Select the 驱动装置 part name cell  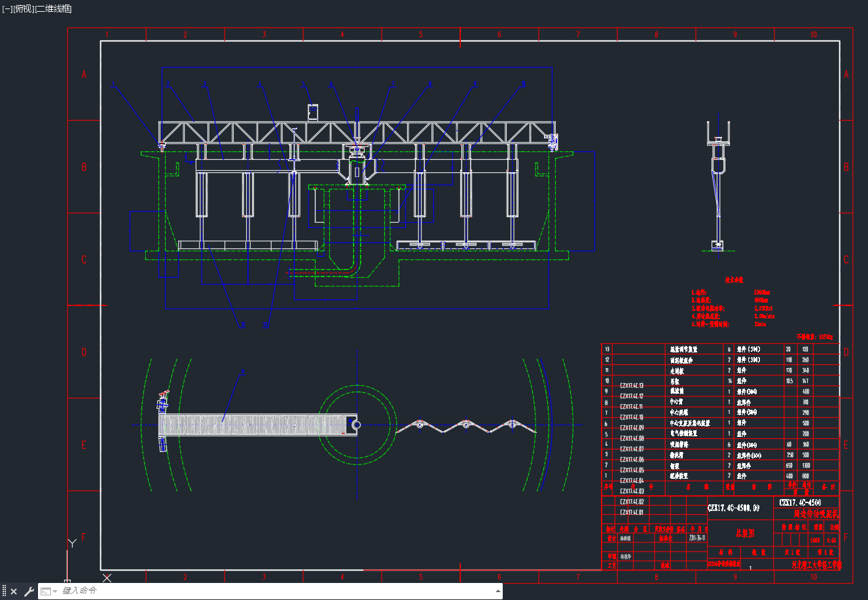(x=679, y=476)
